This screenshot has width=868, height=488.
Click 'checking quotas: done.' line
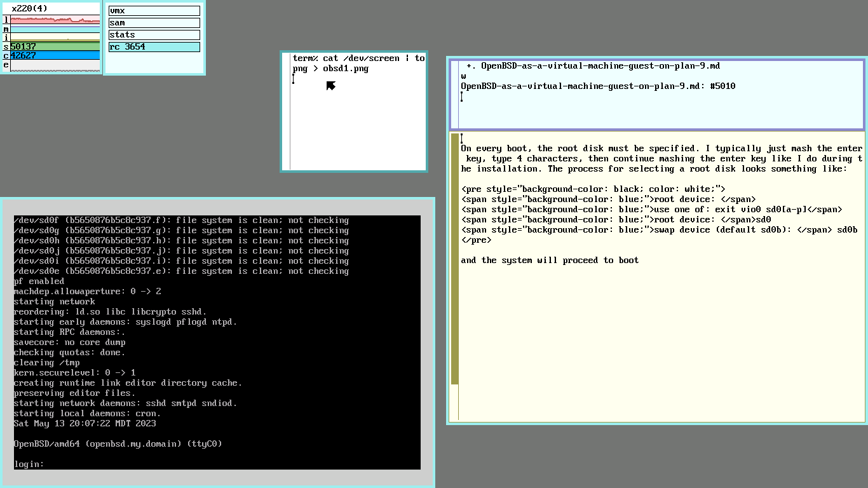coord(70,353)
